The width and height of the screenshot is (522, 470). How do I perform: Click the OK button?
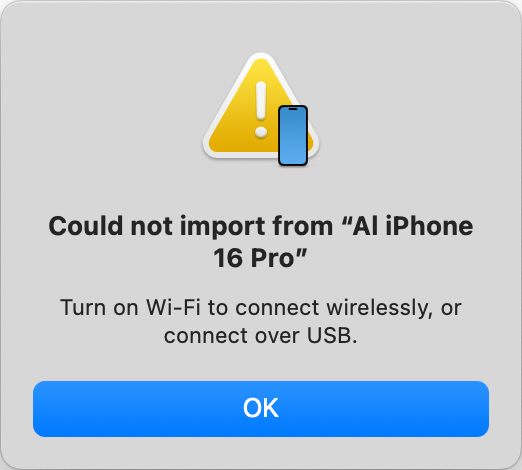[261, 409]
